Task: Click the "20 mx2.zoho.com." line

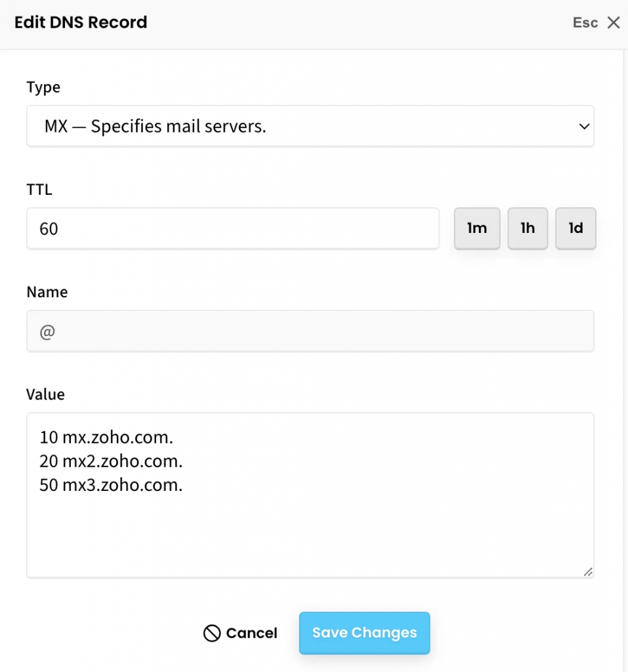Action: coord(111,461)
